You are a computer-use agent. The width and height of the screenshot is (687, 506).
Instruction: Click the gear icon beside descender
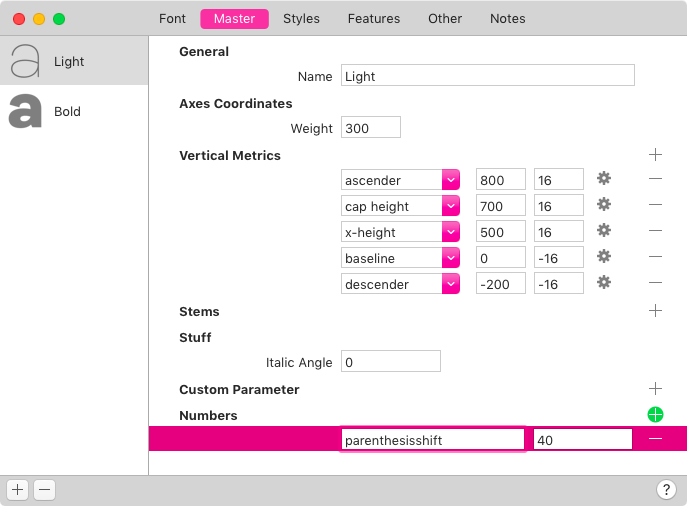point(604,283)
